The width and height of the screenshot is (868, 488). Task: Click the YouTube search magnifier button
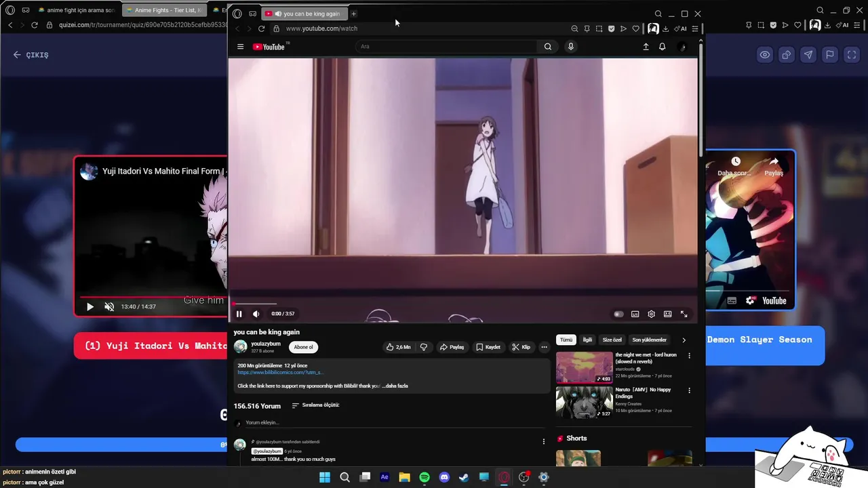(x=548, y=47)
